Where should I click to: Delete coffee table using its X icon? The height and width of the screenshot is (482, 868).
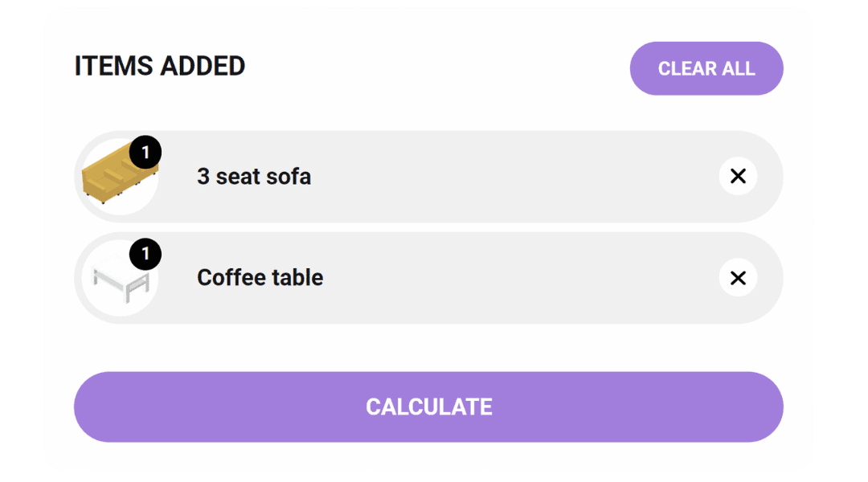(x=738, y=278)
